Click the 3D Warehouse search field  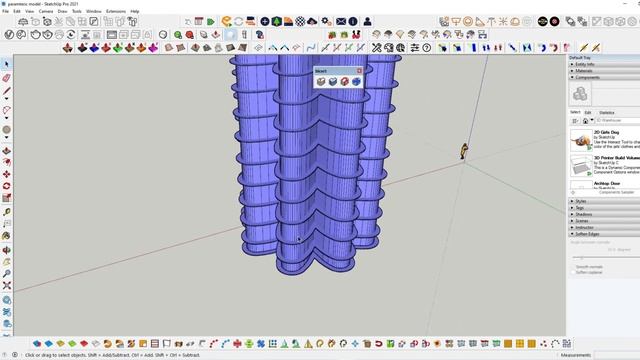pyautogui.click(x=618, y=120)
